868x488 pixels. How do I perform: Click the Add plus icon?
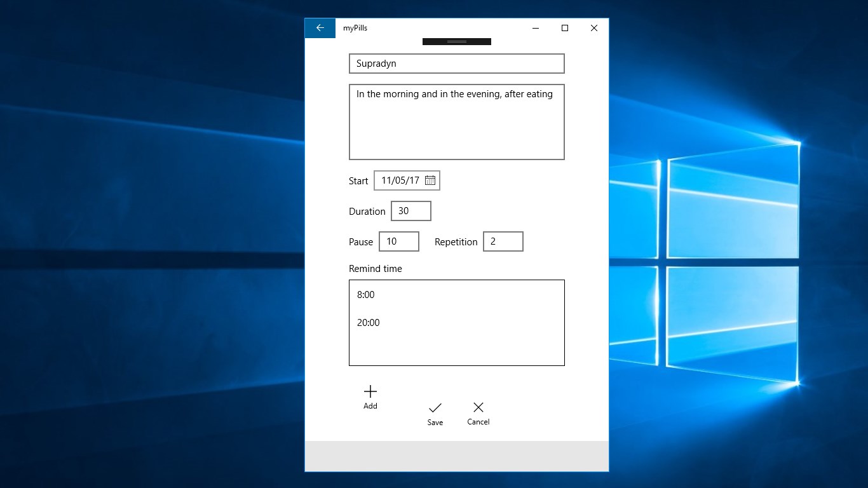click(x=370, y=391)
